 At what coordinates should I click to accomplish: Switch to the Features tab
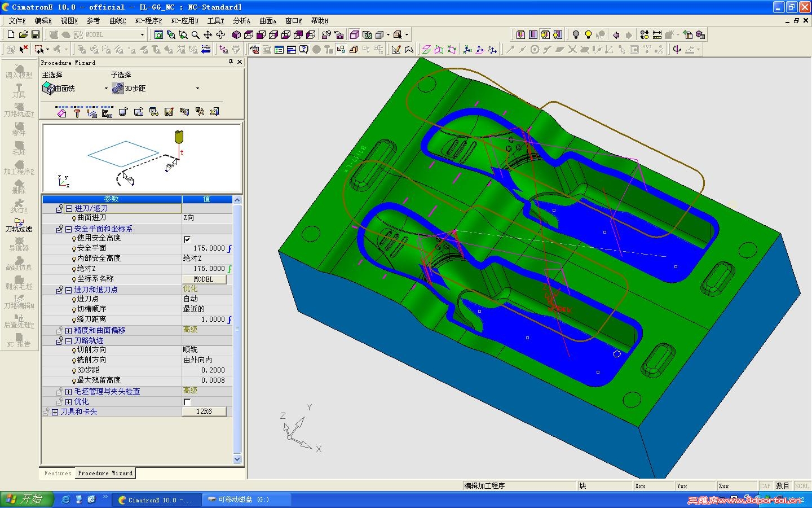click(x=58, y=474)
